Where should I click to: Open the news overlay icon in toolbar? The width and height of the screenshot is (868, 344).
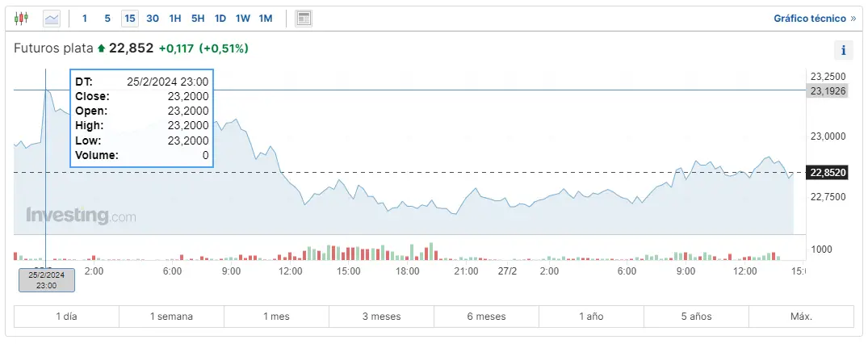point(304,18)
